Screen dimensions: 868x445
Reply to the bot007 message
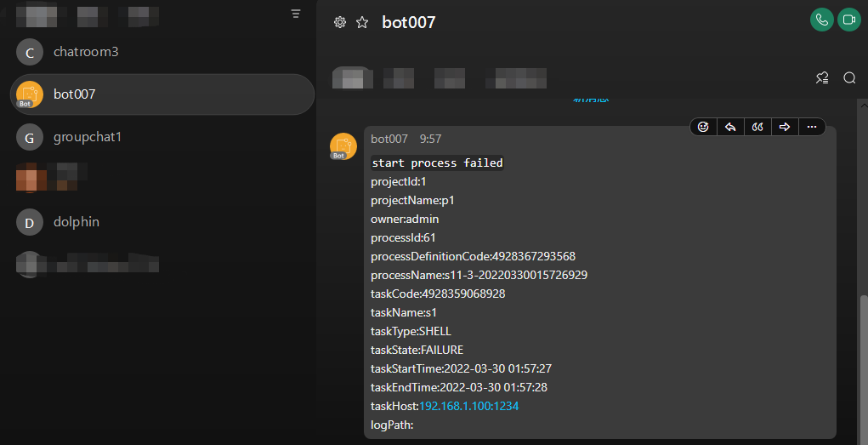[730, 127]
